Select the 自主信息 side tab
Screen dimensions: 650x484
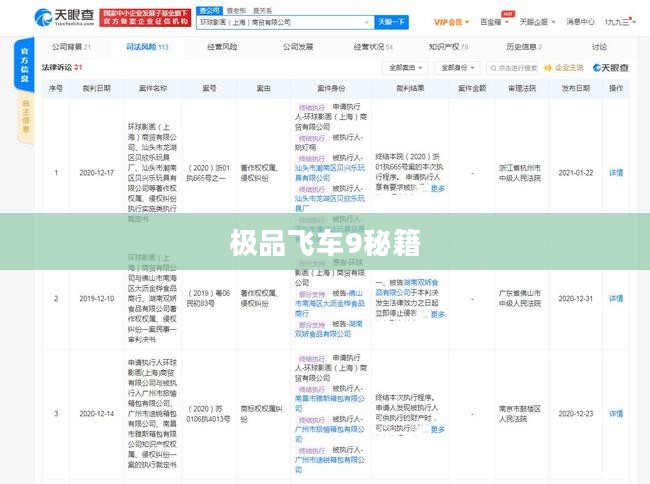tap(26, 116)
